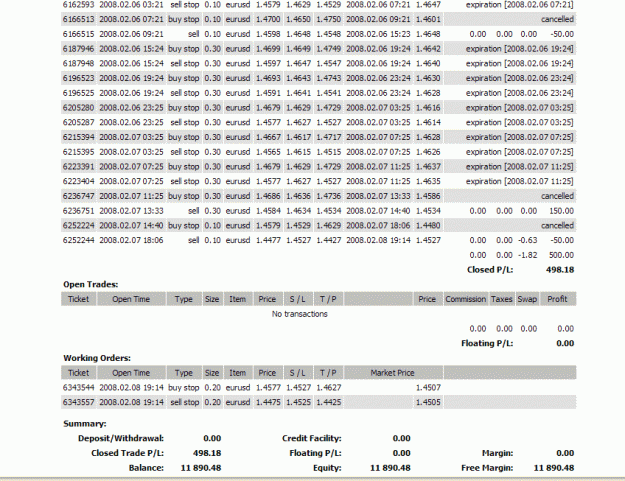
Task: Click the expiration [2008.02.06 07:21] comment
Action: click(519, 5)
